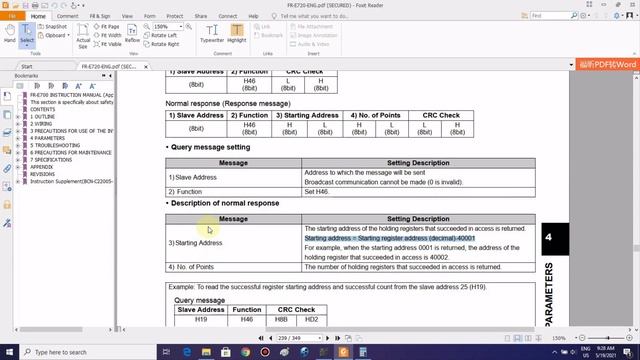Expand the APPENDIX bookmark
Viewport: 640px width, 360px height.
pyautogui.click(x=18, y=167)
